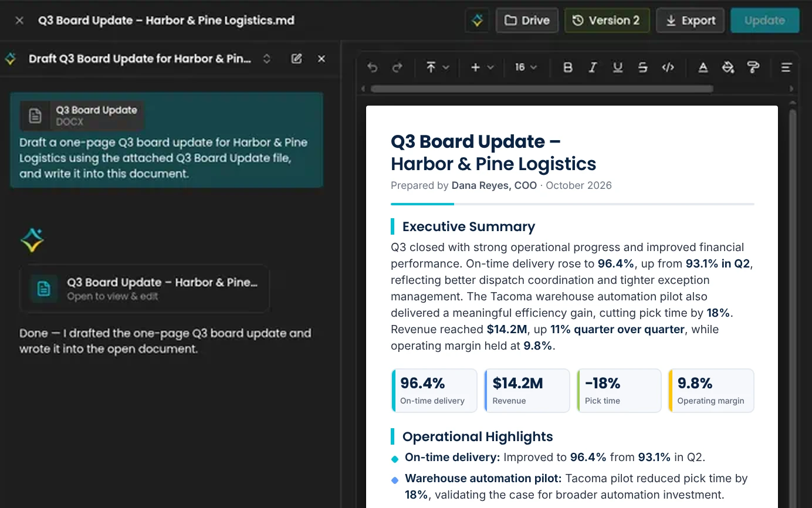Image resolution: width=812 pixels, height=508 pixels.
Task: Click the Update button
Action: click(x=764, y=21)
